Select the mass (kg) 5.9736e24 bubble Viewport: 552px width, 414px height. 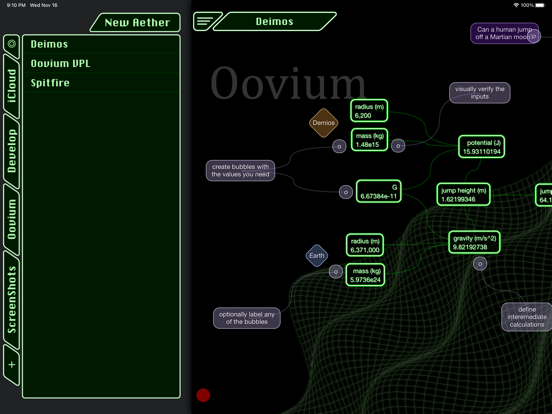pos(365,275)
